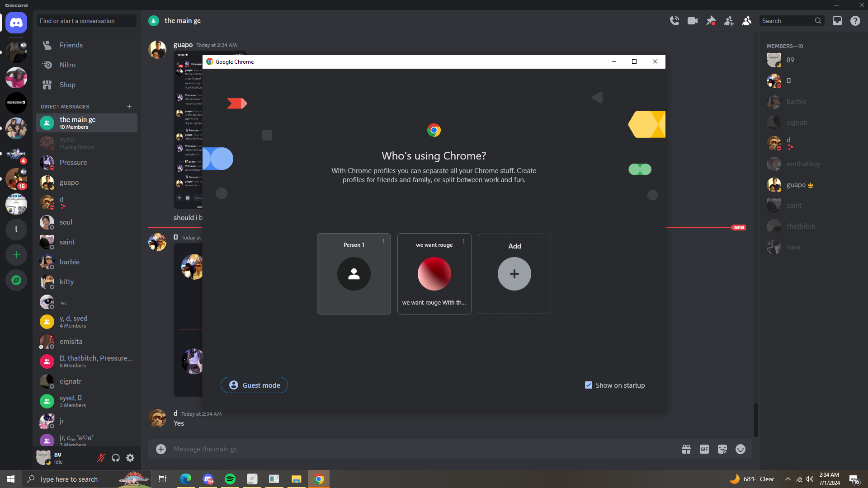Click the Discord Search box

coord(792,21)
